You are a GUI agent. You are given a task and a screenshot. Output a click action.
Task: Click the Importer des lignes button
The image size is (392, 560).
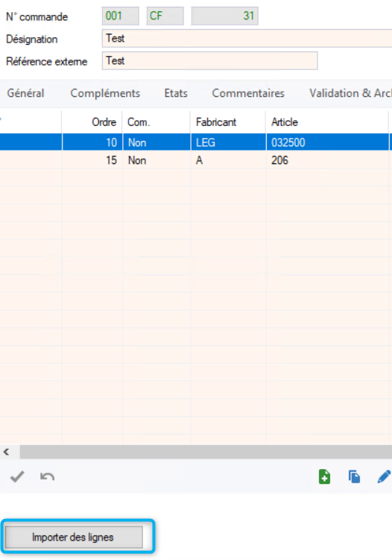pos(74,537)
